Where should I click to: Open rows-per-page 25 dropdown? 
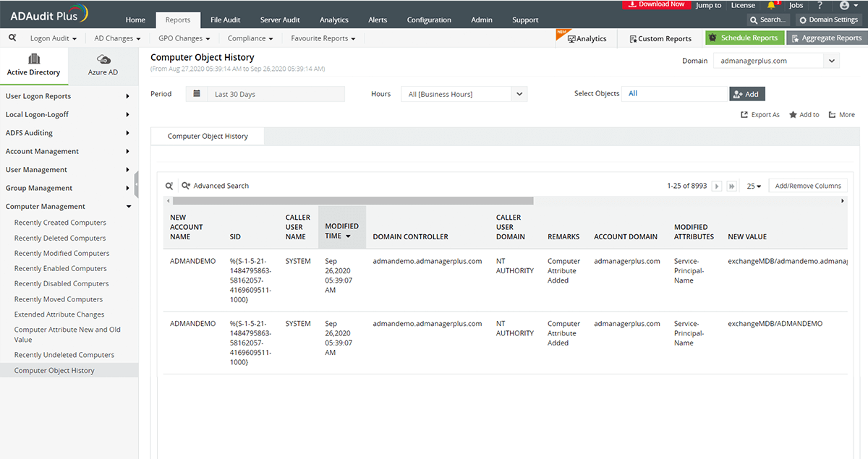(754, 186)
